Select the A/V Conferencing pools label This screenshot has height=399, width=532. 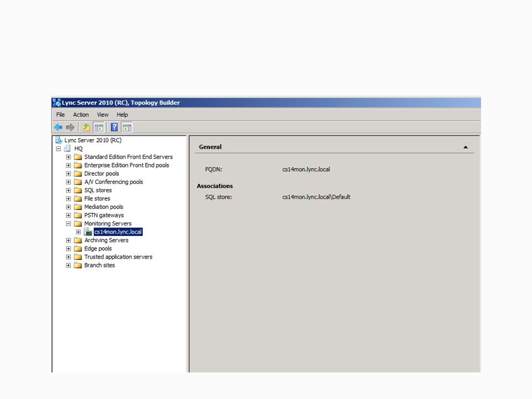114,182
